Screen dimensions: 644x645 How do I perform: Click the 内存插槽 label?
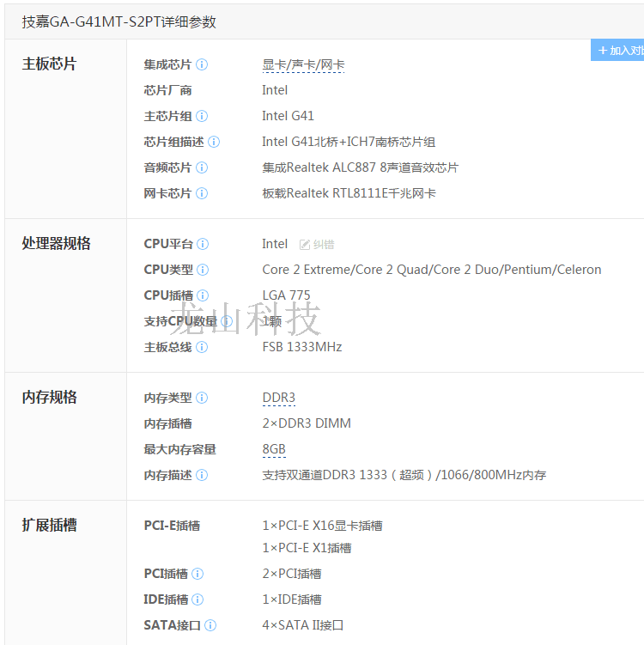[167, 423]
